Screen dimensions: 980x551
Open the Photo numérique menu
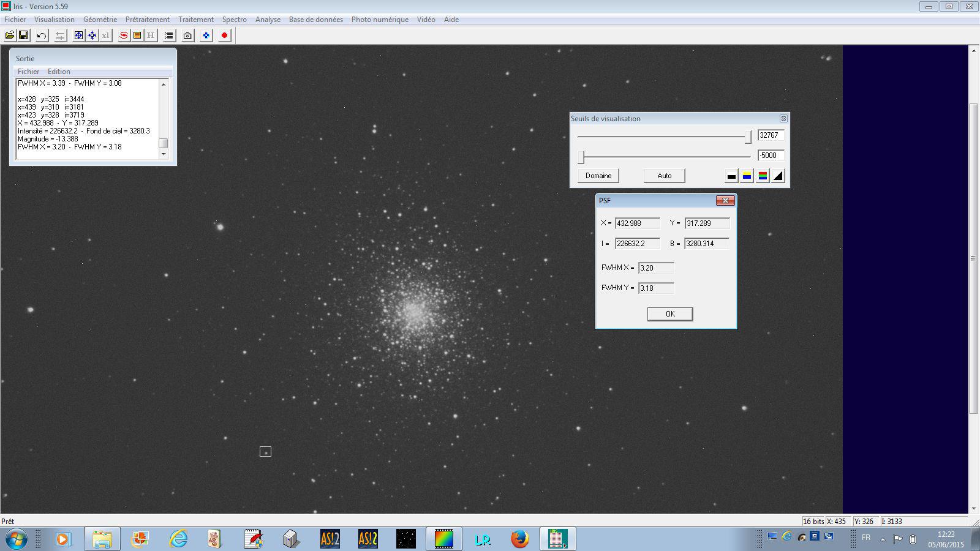tap(380, 20)
